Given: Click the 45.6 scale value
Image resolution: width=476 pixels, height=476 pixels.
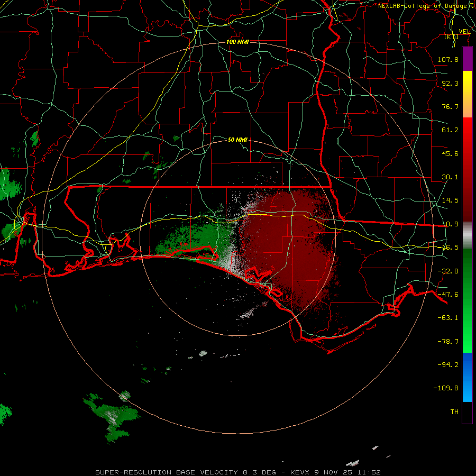Looking at the screenshot, I should click(450, 153).
